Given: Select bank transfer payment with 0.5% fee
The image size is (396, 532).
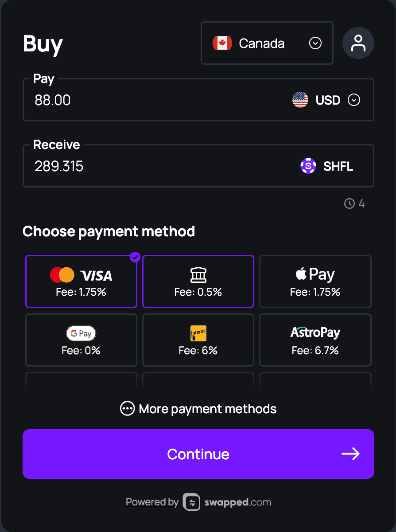Looking at the screenshot, I should (198, 282).
